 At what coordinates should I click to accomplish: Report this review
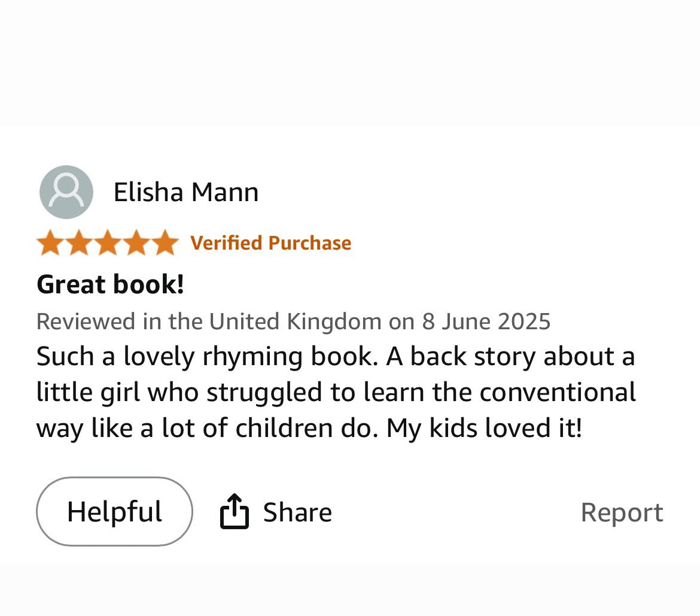coord(622,513)
